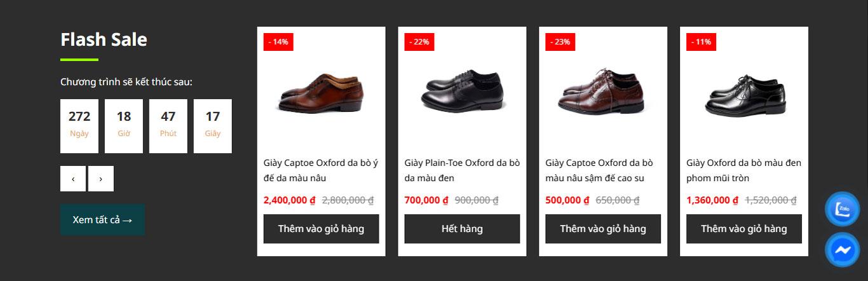
Task: Click the Flash Sale heading
Action: coord(104,39)
